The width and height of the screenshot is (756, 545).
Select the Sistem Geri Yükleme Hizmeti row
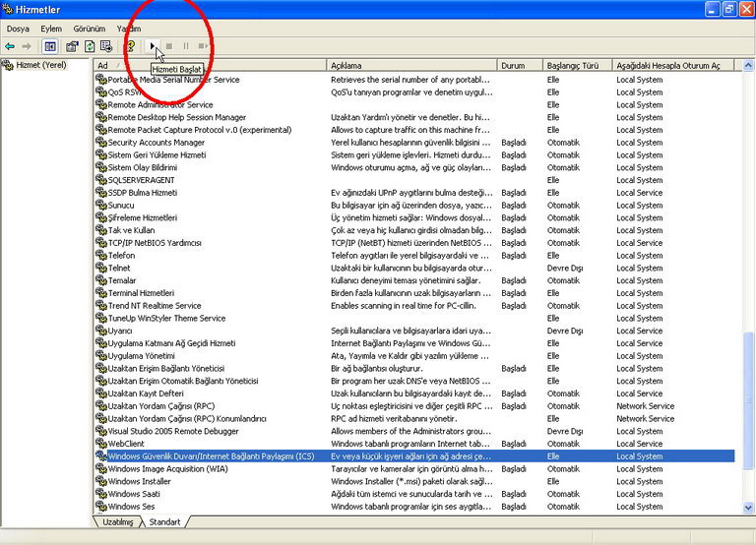414,154
